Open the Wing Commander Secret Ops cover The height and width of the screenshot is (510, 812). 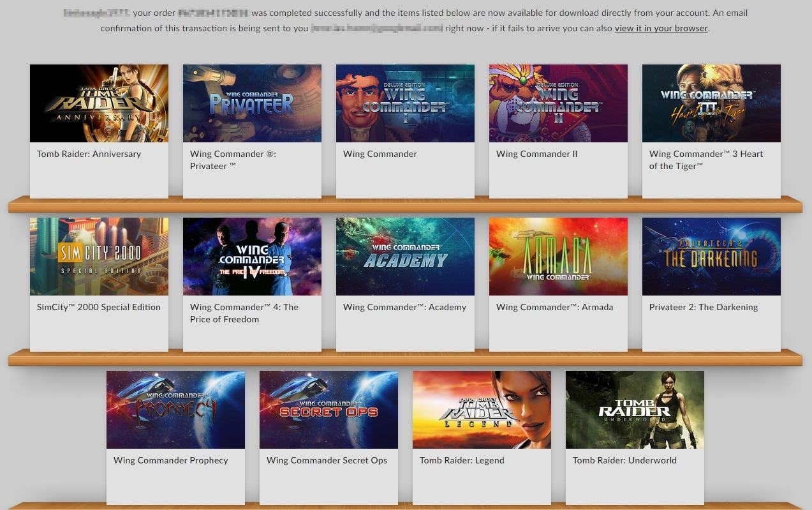(x=328, y=410)
